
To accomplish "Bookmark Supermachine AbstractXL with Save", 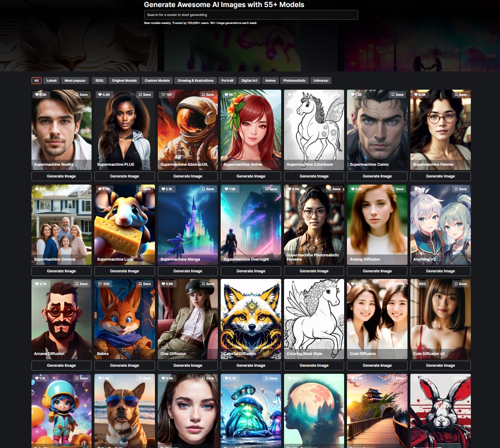I will coord(208,95).
